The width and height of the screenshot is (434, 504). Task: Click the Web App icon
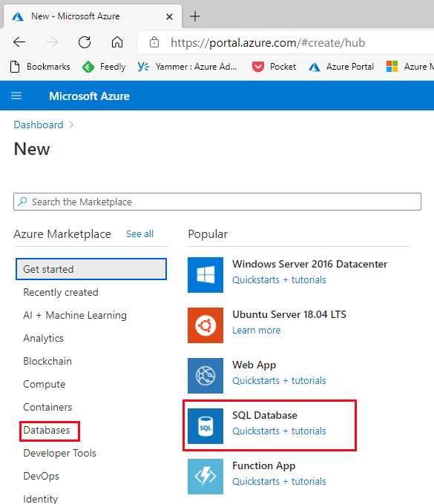click(x=206, y=376)
